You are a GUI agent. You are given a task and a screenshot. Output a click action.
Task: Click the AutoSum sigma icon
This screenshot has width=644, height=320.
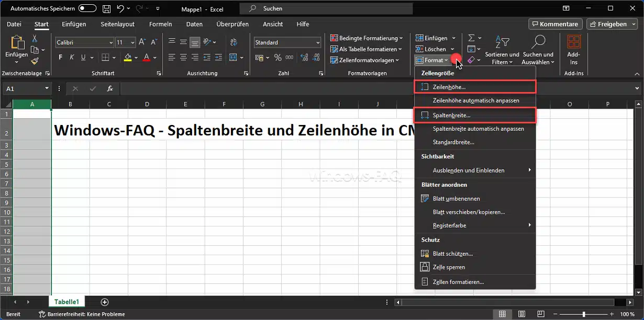[471, 38]
